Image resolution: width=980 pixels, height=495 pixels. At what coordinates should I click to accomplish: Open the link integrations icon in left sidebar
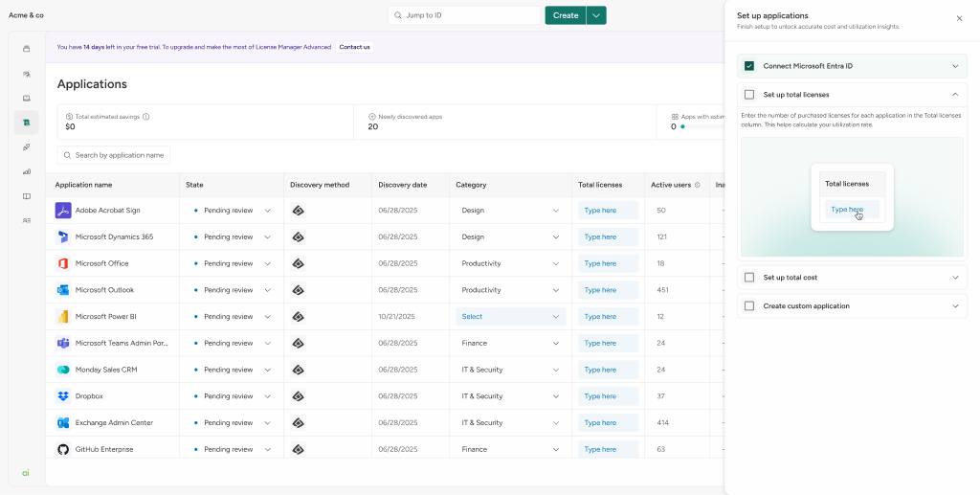coord(26,146)
